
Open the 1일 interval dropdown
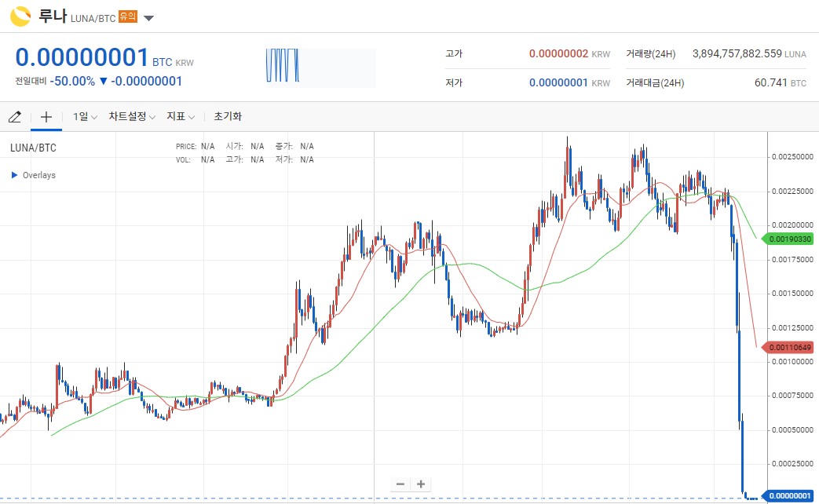(x=85, y=116)
